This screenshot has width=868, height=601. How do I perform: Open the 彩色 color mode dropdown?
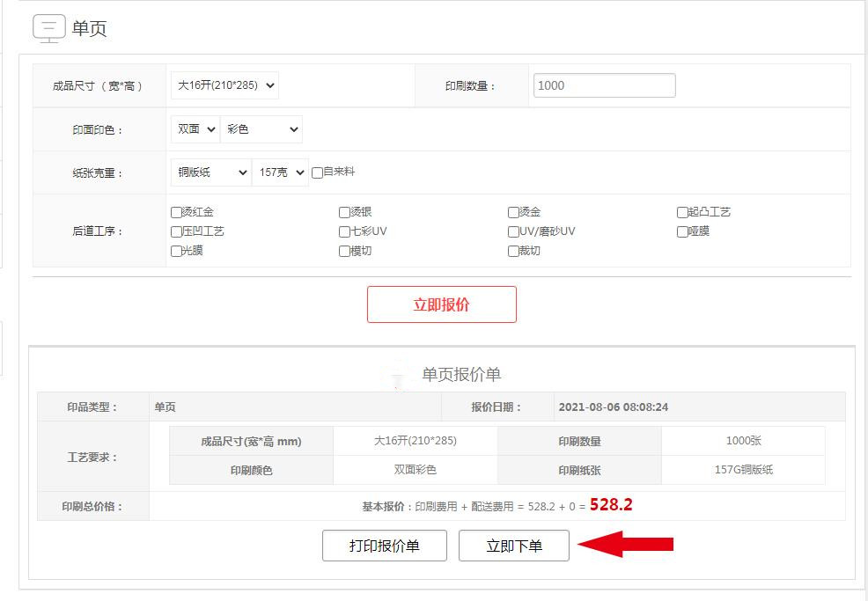click(x=261, y=129)
